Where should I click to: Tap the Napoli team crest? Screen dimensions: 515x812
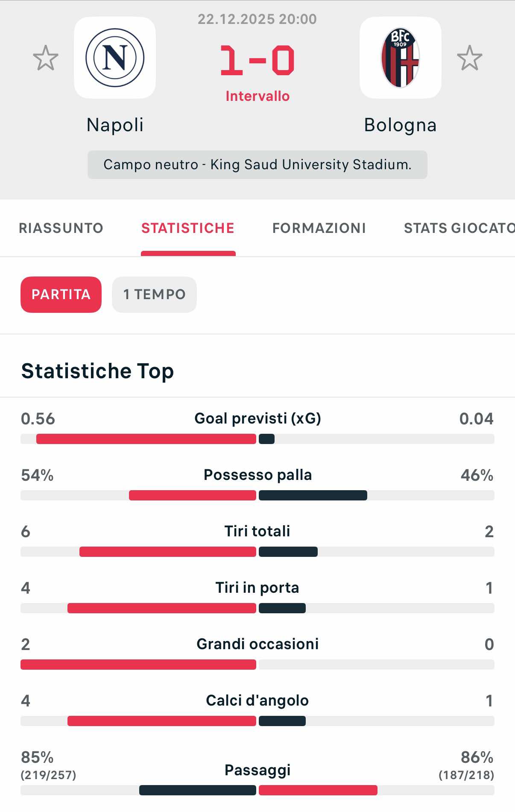(115, 58)
